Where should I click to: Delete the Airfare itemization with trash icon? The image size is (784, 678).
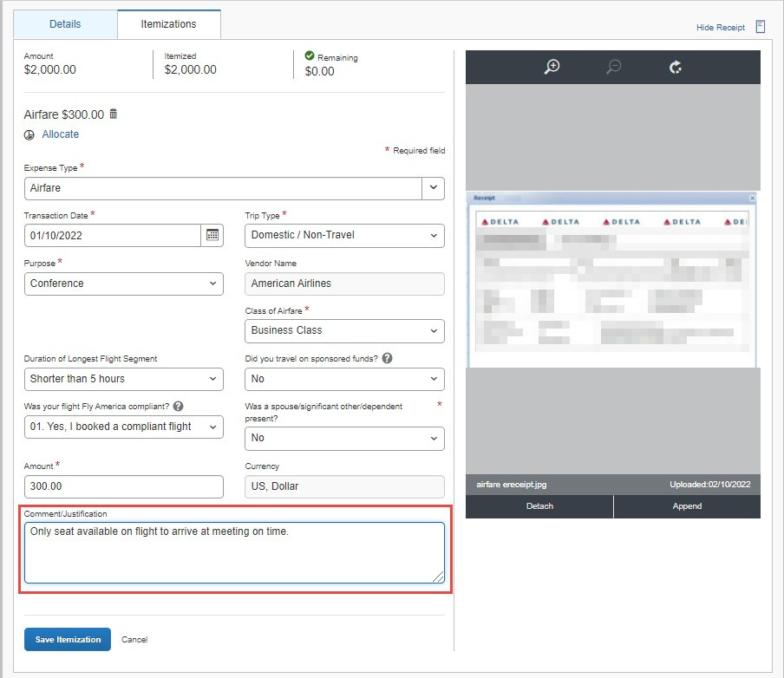tap(114, 114)
